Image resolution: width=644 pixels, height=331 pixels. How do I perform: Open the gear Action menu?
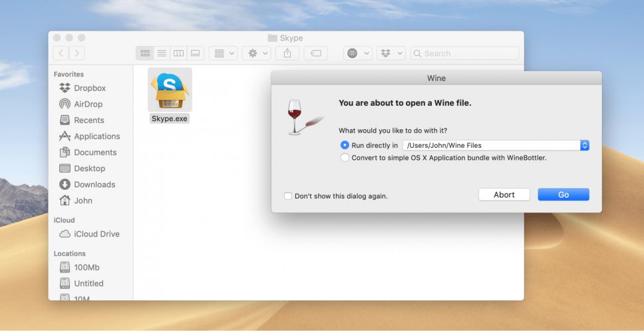click(256, 53)
